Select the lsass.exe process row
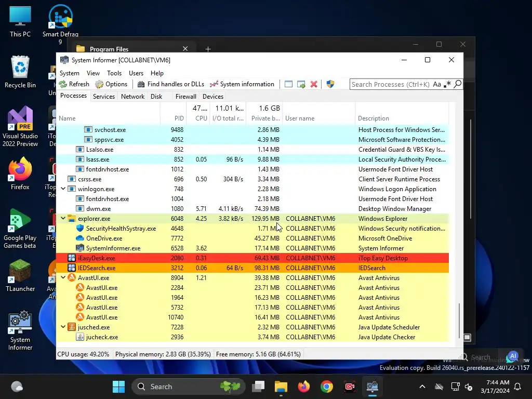This screenshot has width=532, height=399. 252,159
